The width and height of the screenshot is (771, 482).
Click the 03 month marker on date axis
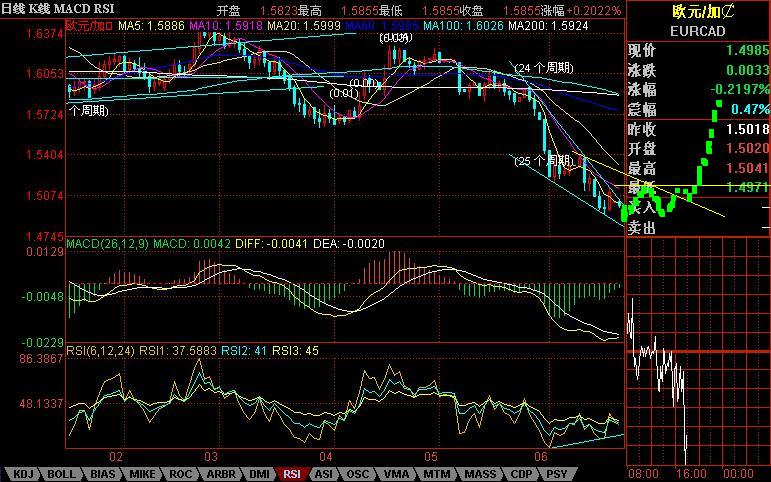tap(211, 456)
